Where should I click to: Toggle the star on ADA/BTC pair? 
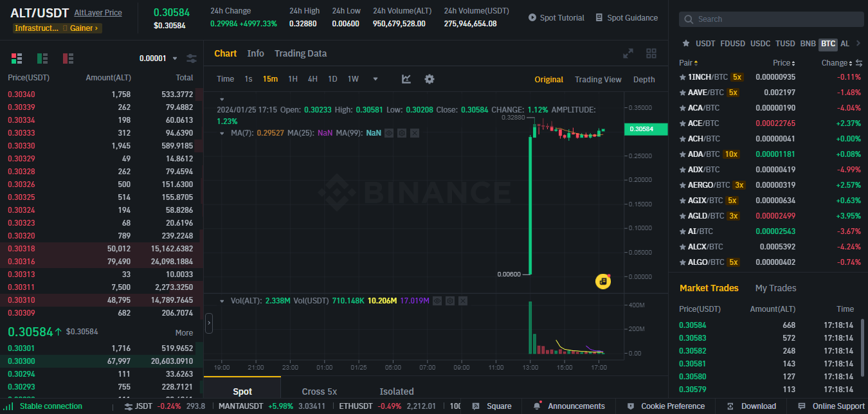point(683,154)
